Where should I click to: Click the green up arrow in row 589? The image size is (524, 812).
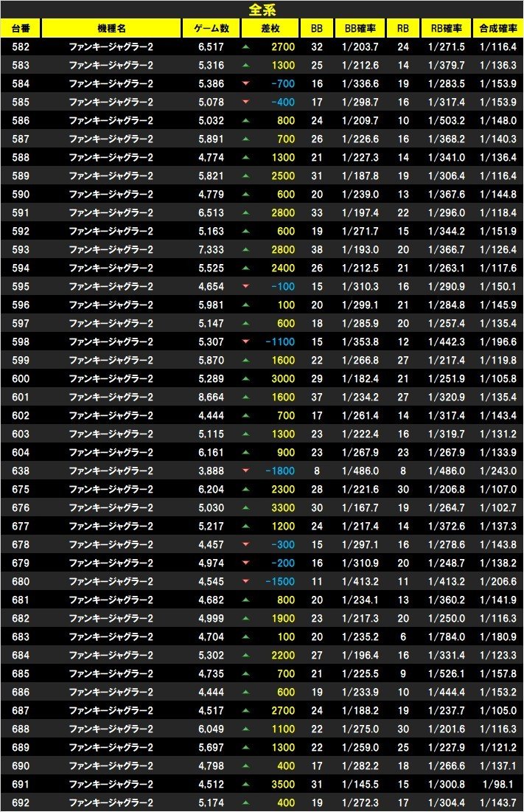[245, 176]
